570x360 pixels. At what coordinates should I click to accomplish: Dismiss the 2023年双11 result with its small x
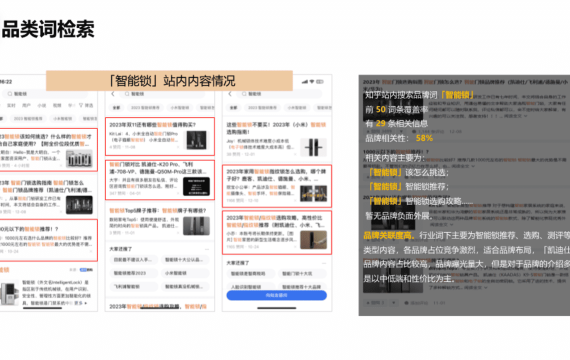pyautogui.click(x=178, y=147)
